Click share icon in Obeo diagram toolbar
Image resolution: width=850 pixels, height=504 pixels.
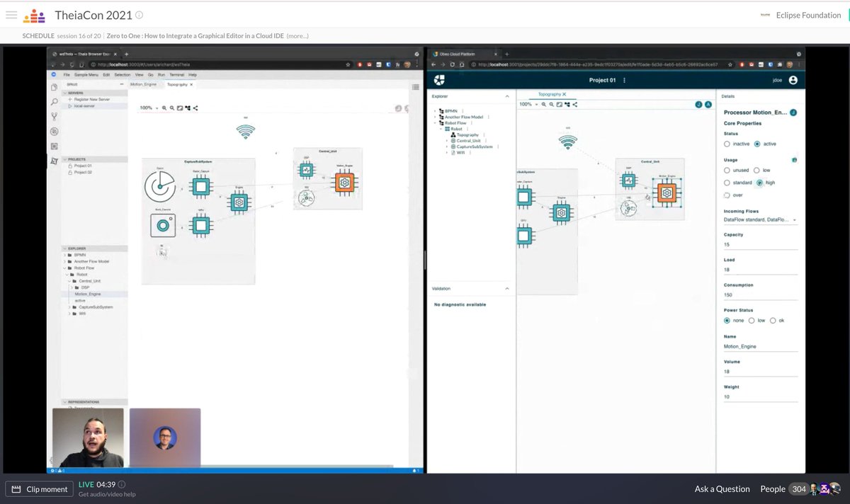(574, 104)
